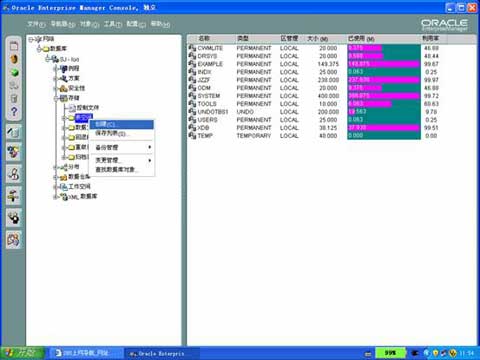Click the 控制文件 control file icon in tree

point(72,108)
